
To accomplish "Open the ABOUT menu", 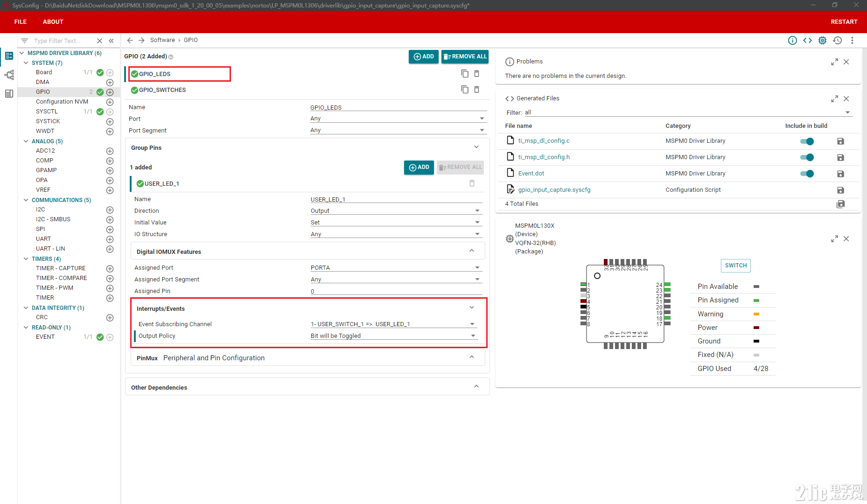I will tap(53, 22).
